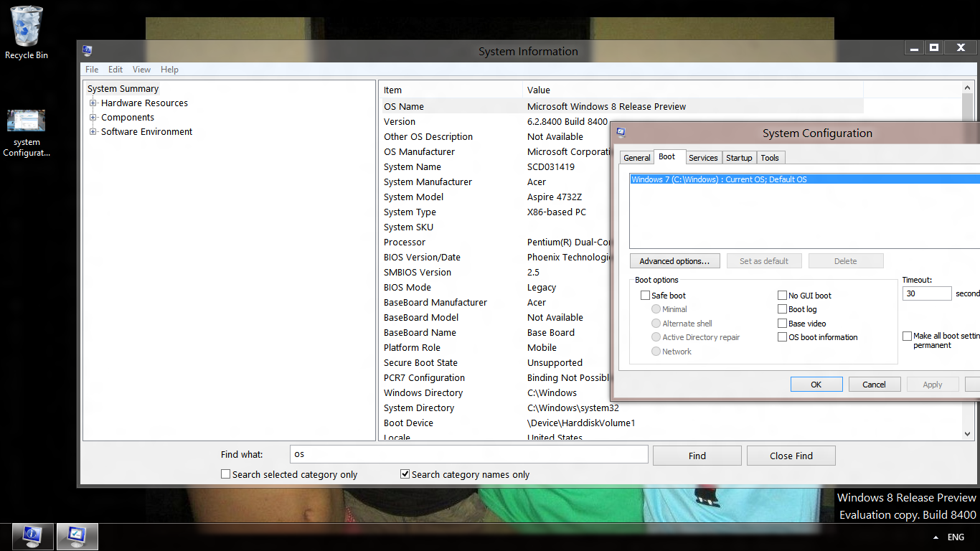Switch to the Startup tab

[x=739, y=158]
